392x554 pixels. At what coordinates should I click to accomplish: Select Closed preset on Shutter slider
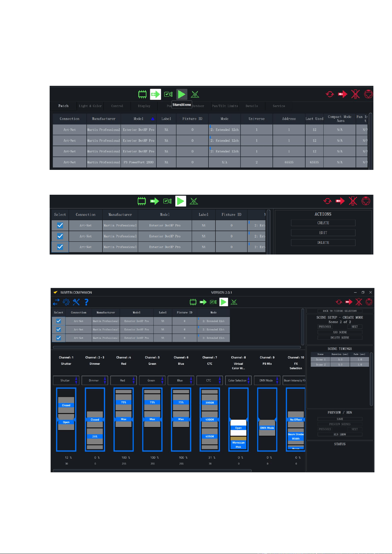tap(66, 405)
